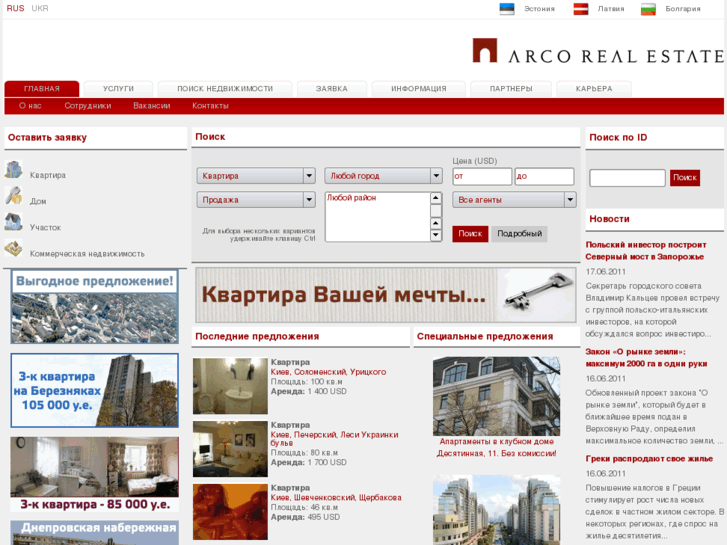Open the Щербакова apartment thumbnail
The width and height of the screenshot is (727, 545).
pyautogui.click(x=230, y=512)
